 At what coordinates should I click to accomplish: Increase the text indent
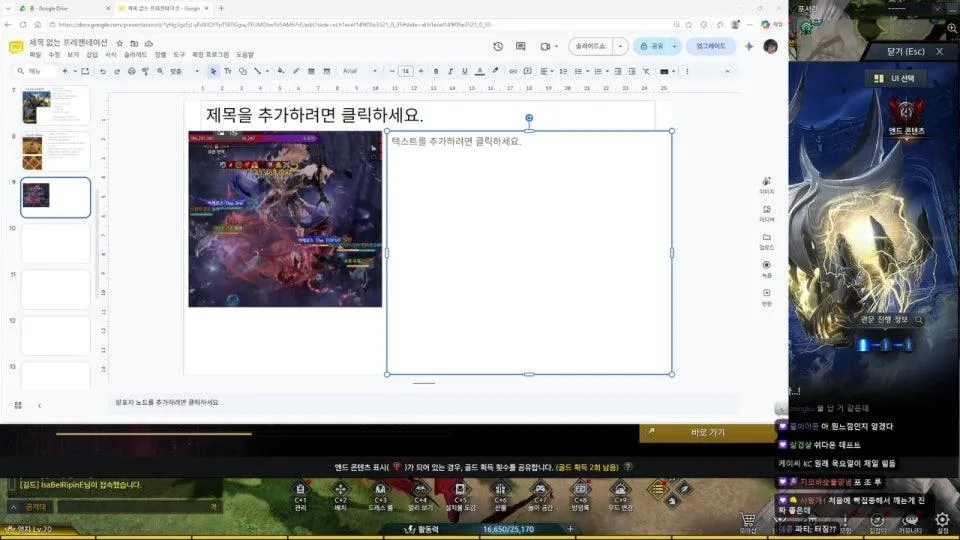pos(632,72)
